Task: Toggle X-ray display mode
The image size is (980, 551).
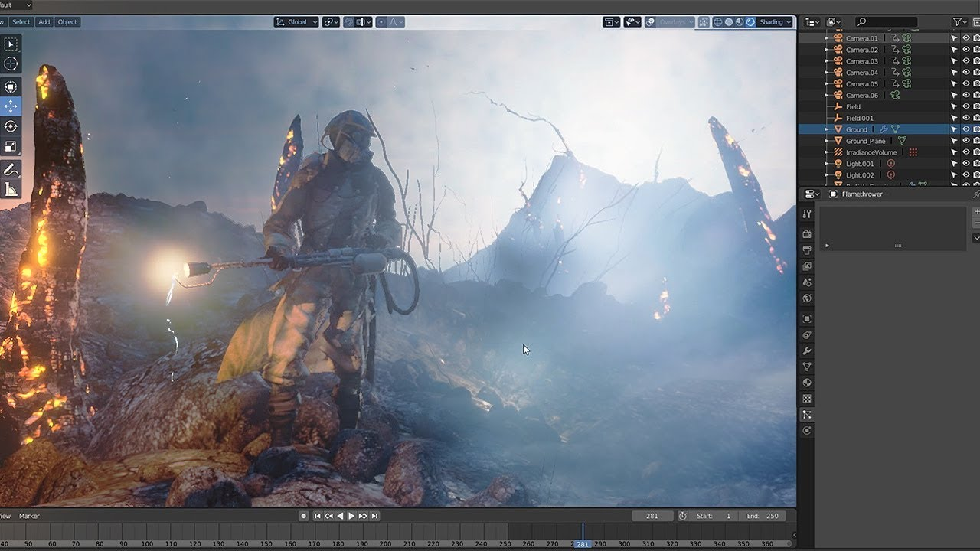Action: pyautogui.click(x=704, y=22)
